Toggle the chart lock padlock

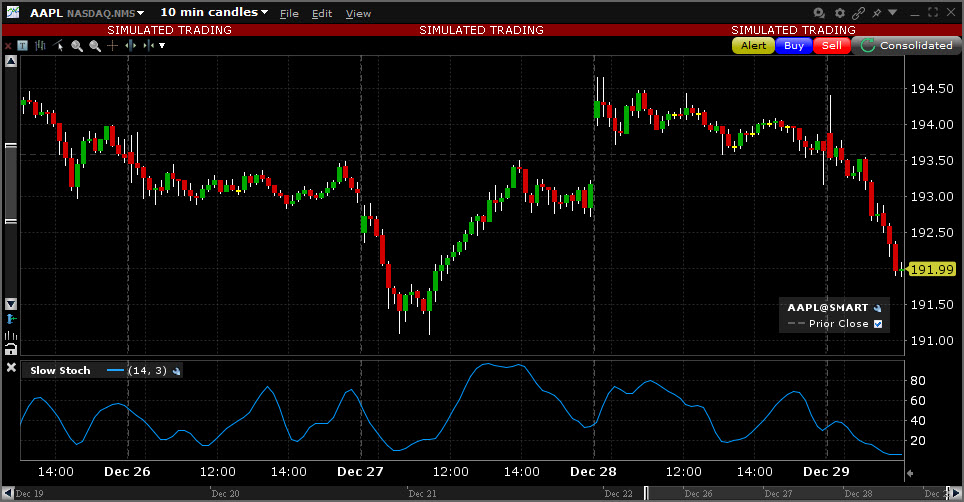tap(11, 350)
